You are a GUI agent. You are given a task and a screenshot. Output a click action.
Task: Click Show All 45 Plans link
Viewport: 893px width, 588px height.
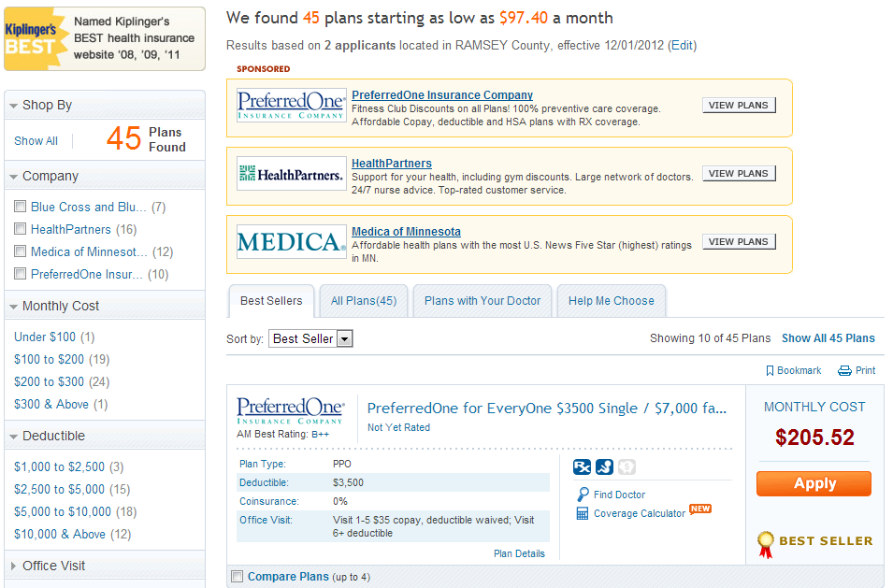coord(828,338)
